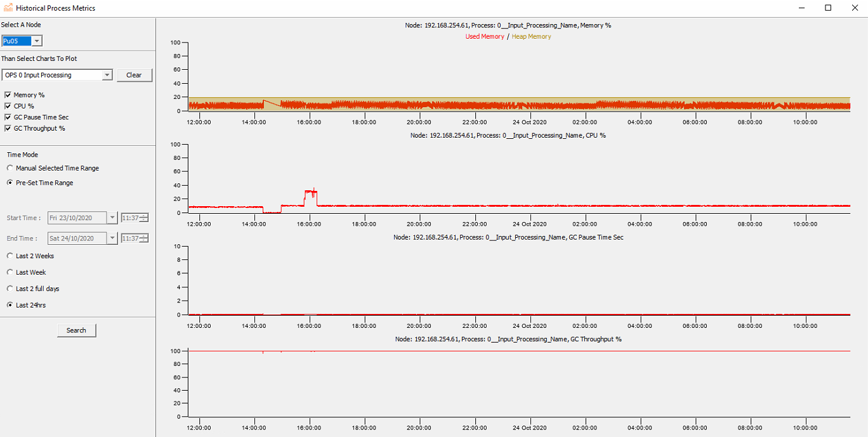
Task: Choose the Last 2 Weeks range
Action: click(x=10, y=256)
